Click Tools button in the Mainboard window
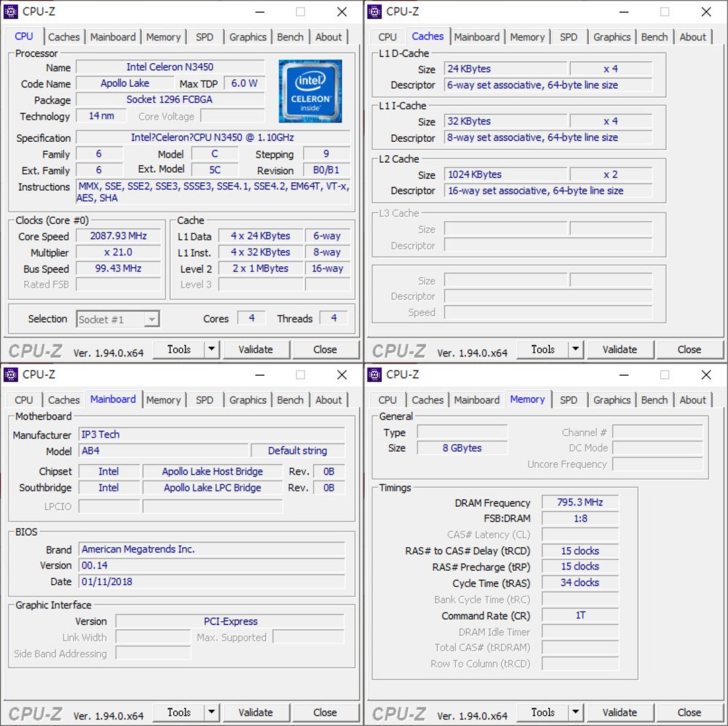The width and height of the screenshot is (728, 726). click(179, 713)
